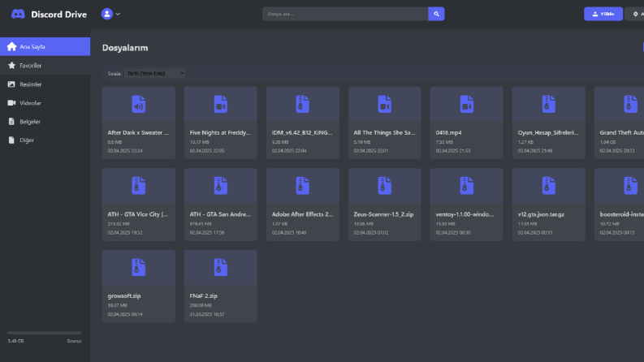Click the Zeus-Scanner-1.5_2.zip file name
Image resolution: width=644 pixels, height=362 pixels.
[x=383, y=214]
